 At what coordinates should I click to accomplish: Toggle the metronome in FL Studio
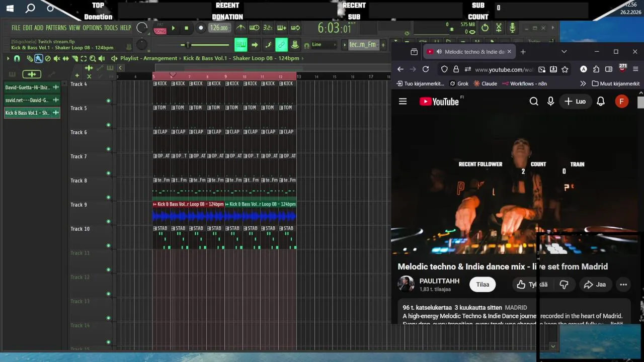(241, 28)
